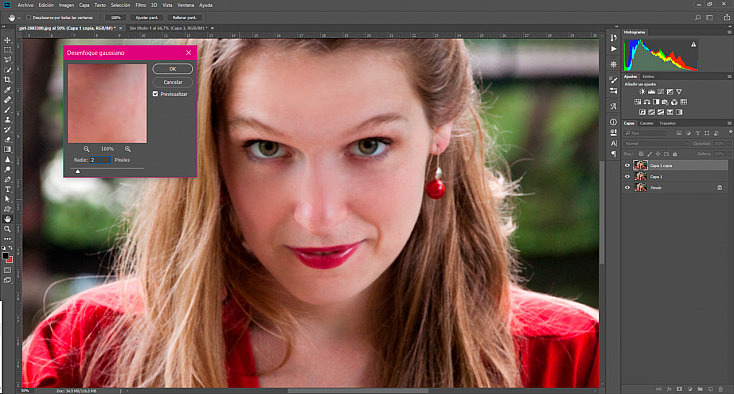Select the Healing Brush tool

(x=7, y=100)
